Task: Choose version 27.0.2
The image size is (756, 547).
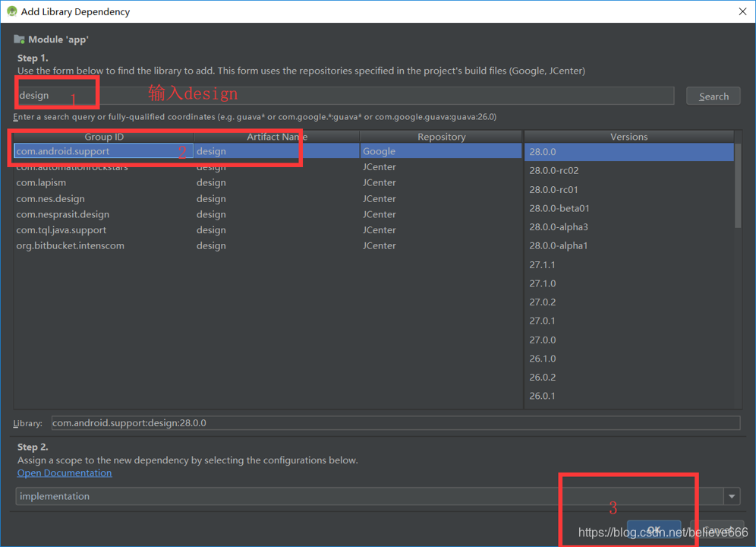Action: click(628, 302)
